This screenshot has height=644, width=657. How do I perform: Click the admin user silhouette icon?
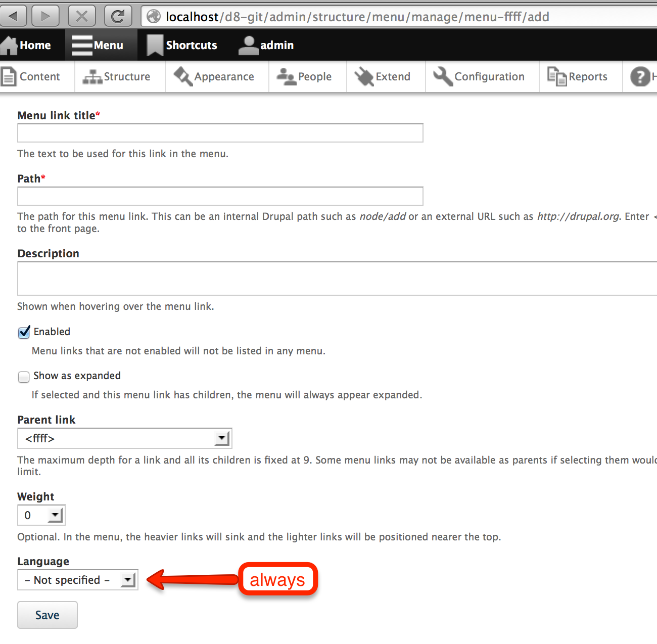pos(248,45)
